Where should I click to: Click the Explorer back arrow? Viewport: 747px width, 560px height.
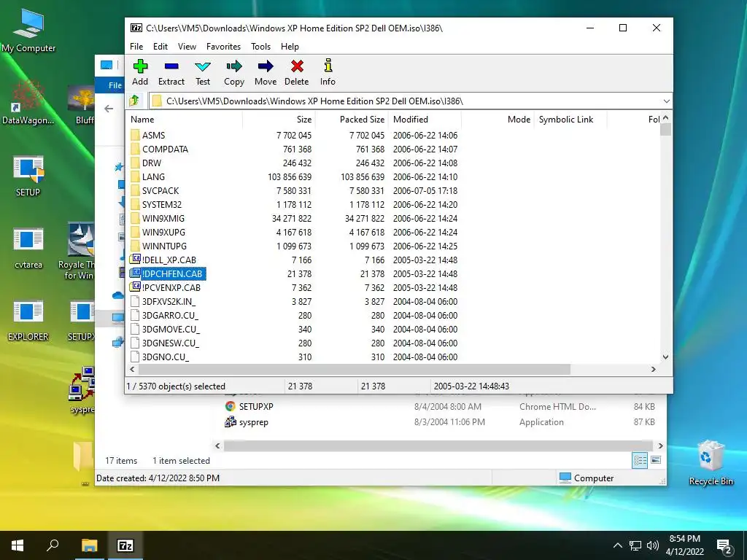tap(109, 109)
